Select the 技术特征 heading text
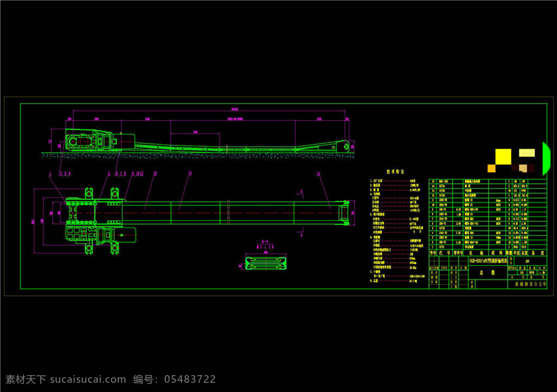This screenshot has height=392, width=557. [x=395, y=172]
